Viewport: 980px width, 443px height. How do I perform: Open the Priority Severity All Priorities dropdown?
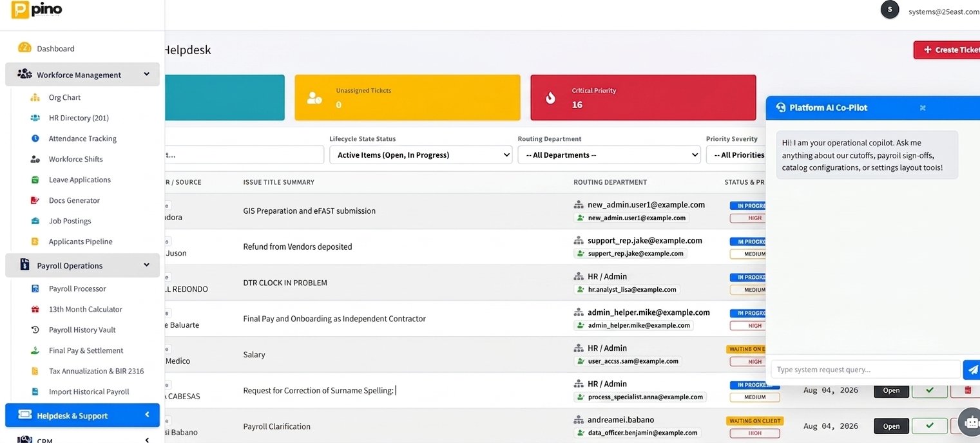click(736, 155)
